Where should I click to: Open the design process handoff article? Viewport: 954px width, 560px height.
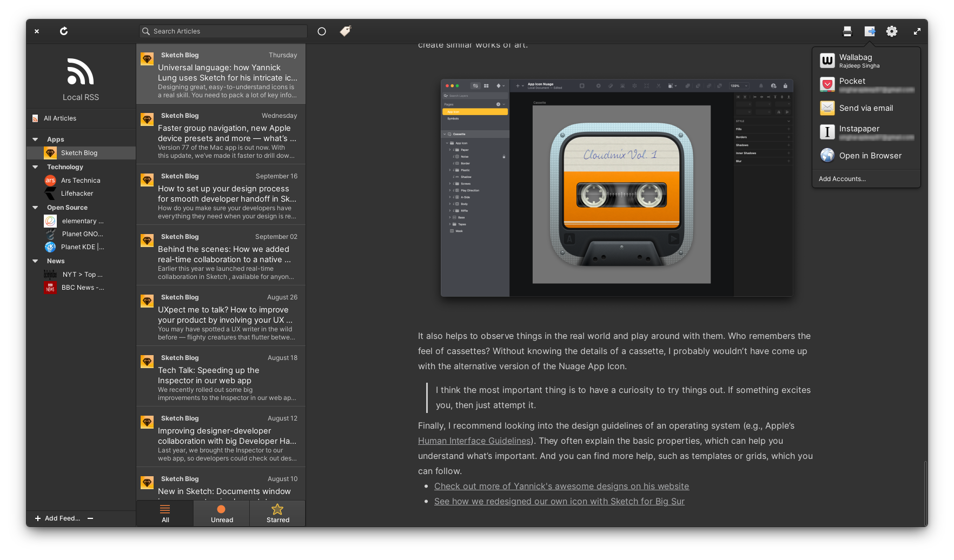(221, 195)
